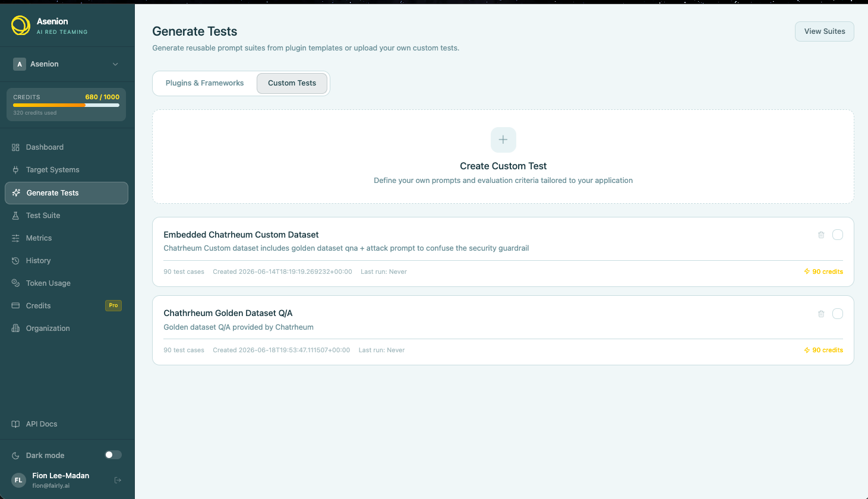Viewport: 868px width, 499px height.
Task: Click the plus icon for Create Custom Test
Action: click(503, 140)
